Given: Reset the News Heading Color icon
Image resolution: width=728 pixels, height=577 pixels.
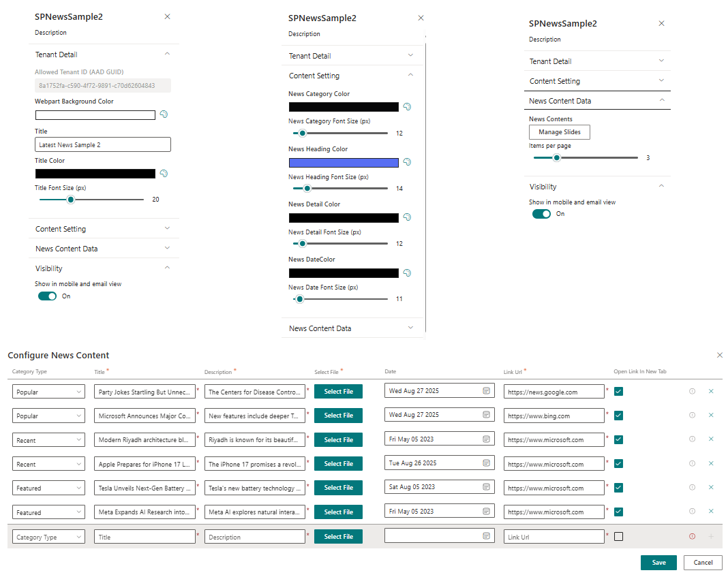Looking at the screenshot, I should 407,162.
